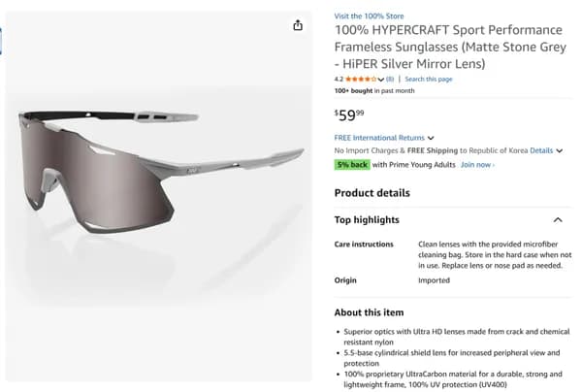Click the share icon on product image

(x=298, y=25)
